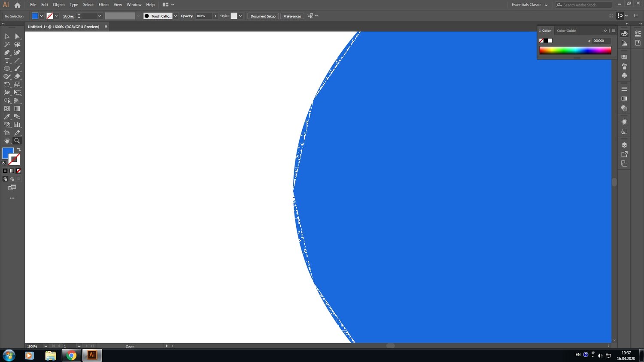Open the Touch Callig brush definition dropdown
Viewport: 644px width, 362px height.
pyautogui.click(x=175, y=16)
